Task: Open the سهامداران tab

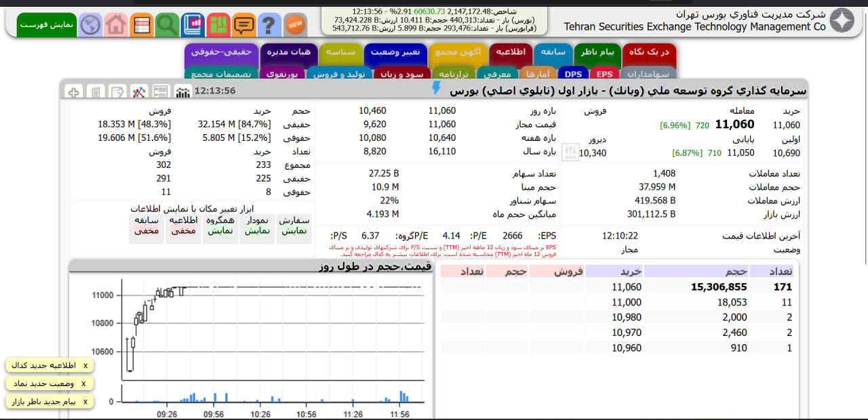Action: point(648,74)
